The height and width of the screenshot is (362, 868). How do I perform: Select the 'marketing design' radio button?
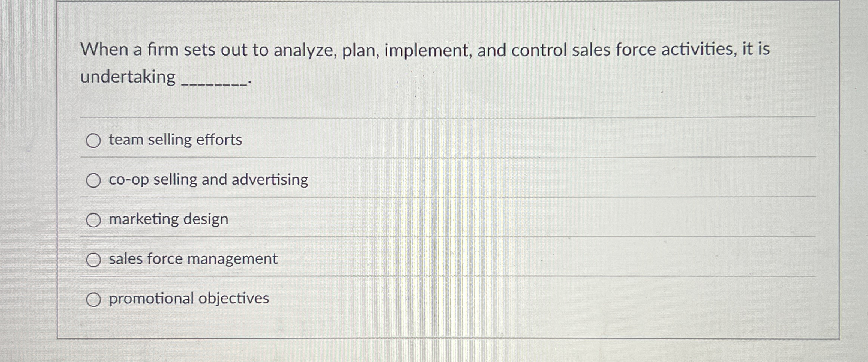94,219
